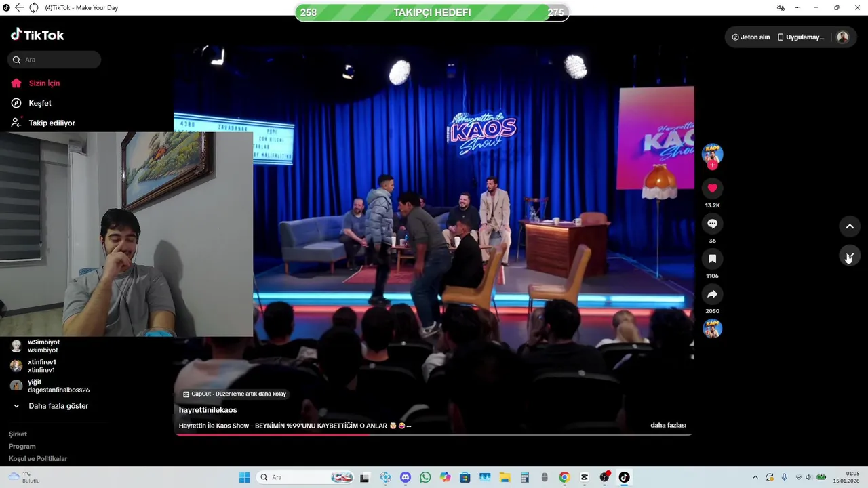The width and height of the screenshot is (868, 488).
Task: Open the Sizin İçin feed
Action: (x=36, y=83)
